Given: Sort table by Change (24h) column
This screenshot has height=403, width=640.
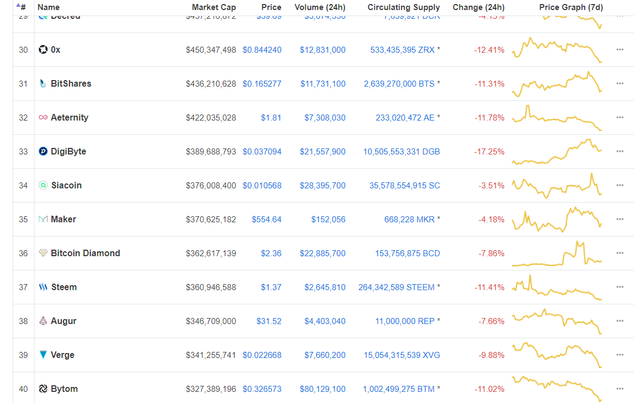Looking at the screenshot, I should click(478, 7).
